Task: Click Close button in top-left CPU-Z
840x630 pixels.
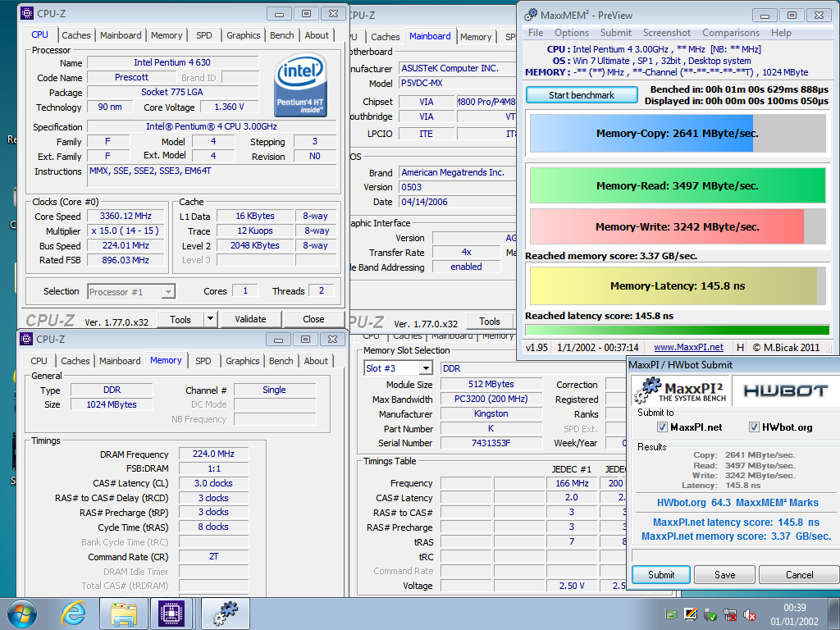Action: (x=313, y=319)
